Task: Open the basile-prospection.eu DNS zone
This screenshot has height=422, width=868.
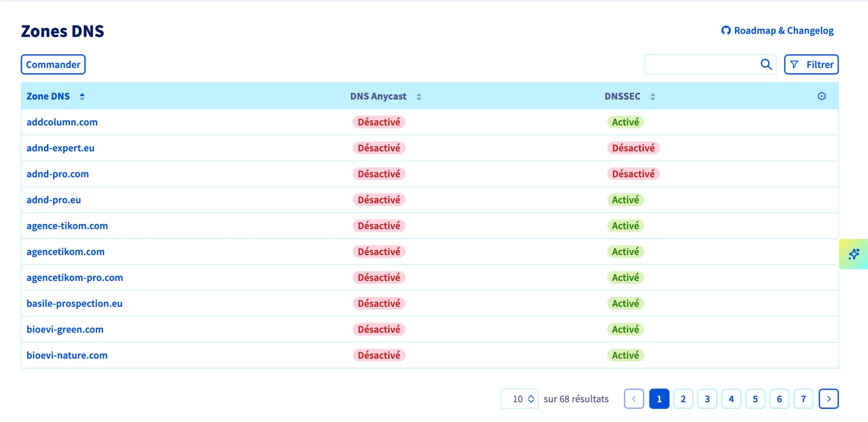Action: tap(75, 304)
